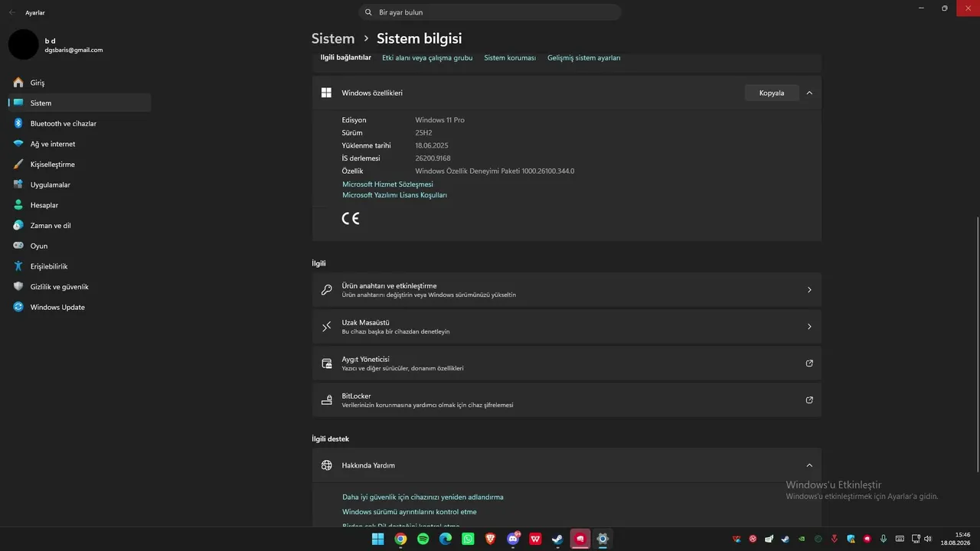Screen dimensions: 980x551
Task: Open the Giriş home icon in sidebar
Action: point(18,83)
